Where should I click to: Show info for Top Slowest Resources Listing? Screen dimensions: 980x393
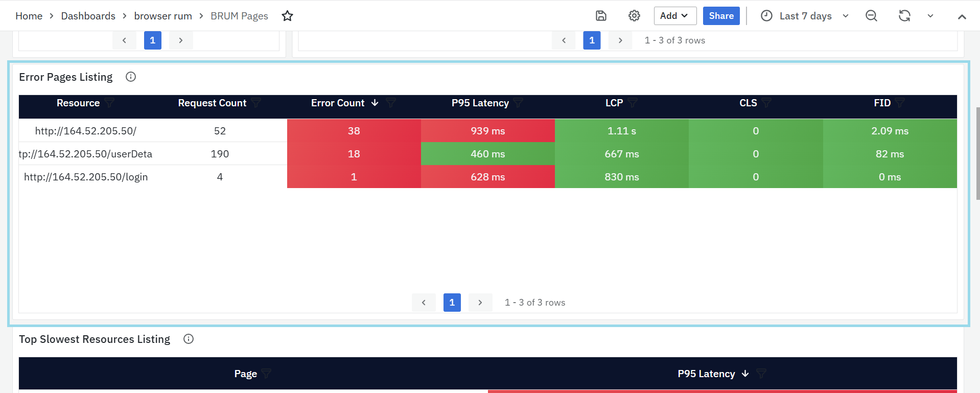189,339
